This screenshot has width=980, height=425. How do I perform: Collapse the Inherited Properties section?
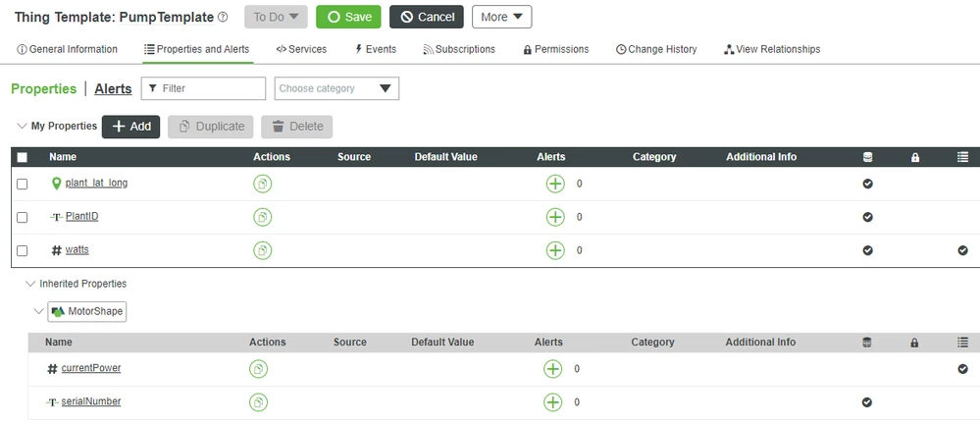click(30, 284)
